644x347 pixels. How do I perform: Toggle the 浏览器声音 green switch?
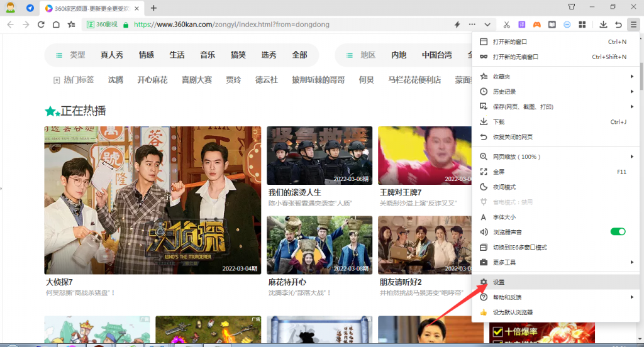tap(618, 232)
